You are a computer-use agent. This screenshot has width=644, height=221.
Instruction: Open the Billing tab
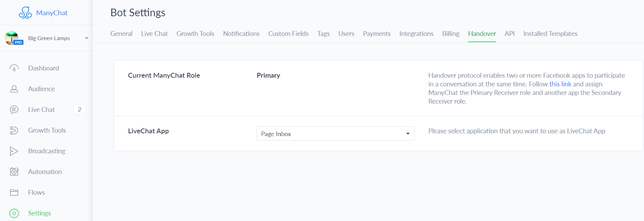pyautogui.click(x=450, y=34)
